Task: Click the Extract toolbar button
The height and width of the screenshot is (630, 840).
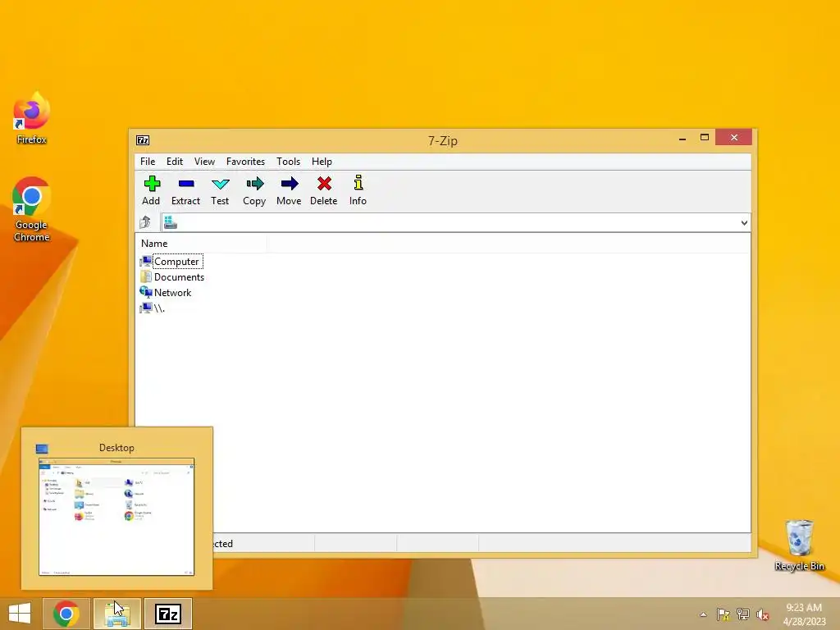Action: click(185, 190)
